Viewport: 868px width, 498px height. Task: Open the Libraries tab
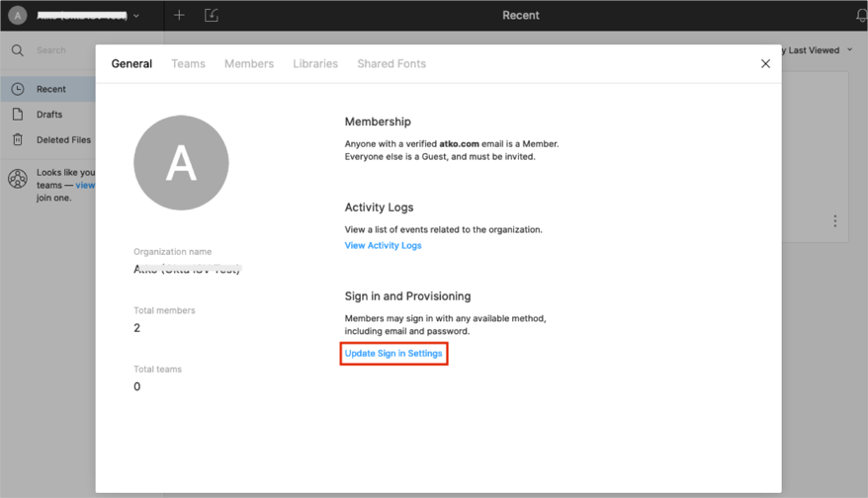pyautogui.click(x=315, y=64)
